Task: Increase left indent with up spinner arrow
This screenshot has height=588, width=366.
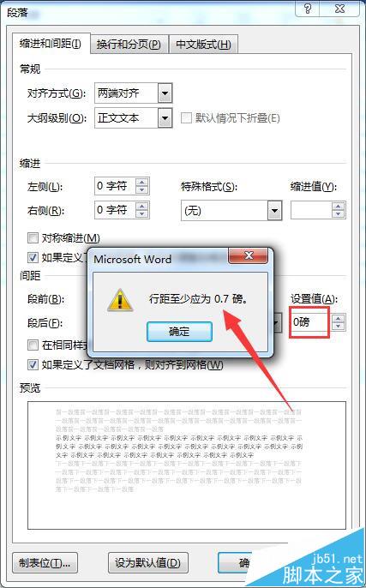Action: pyautogui.click(x=142, y=182)
